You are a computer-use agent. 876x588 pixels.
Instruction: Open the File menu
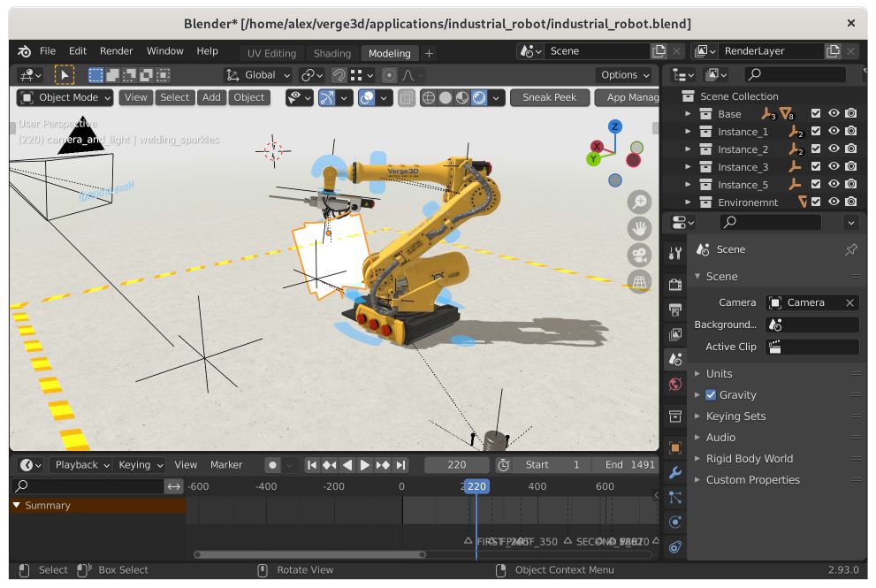click(x=48, y=51)
